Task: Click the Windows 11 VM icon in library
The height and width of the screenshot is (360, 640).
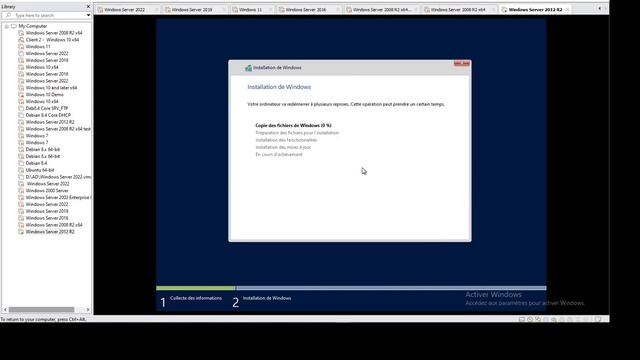Action: pos(21,47)
